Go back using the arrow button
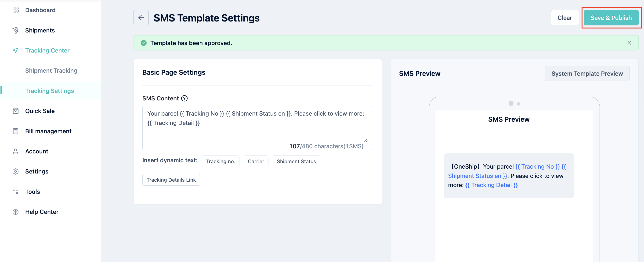Viewport: 644px width, 262px height. 141,18
